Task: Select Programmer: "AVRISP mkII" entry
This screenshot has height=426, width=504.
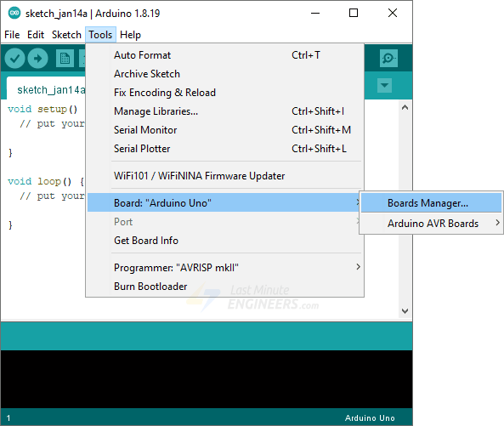Action: click(x=225, y=268)
